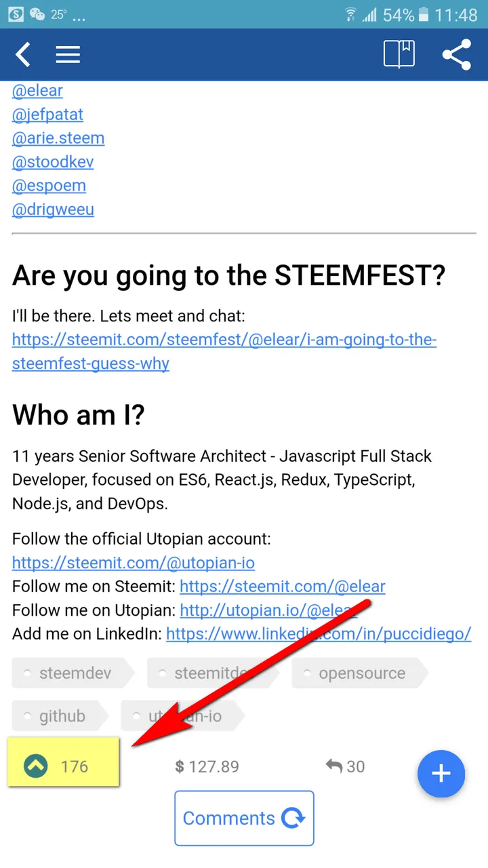Viewport: 488px width, 868px height.
Task: Tap the back arrow icon
Action: [23, 54]
